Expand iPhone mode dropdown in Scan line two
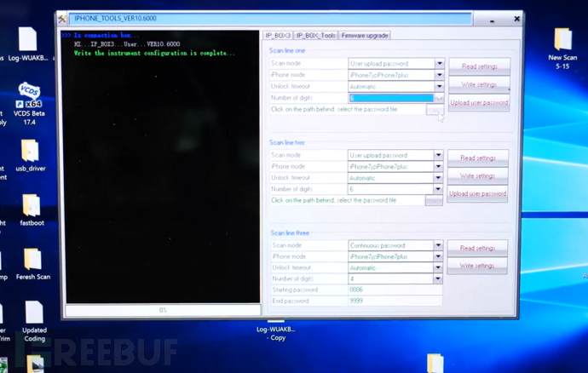The width and height of the screenshot is (588, 373). coord(438,166)
